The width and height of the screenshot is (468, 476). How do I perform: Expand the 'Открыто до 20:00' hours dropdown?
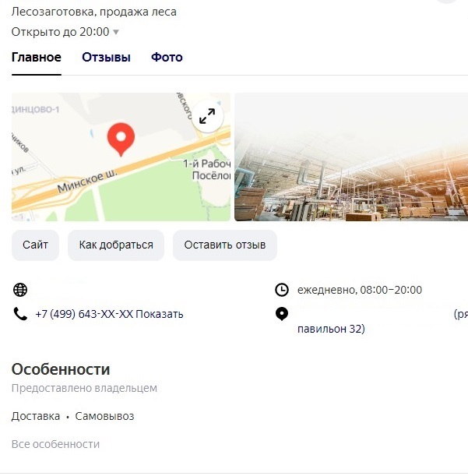pyautogui.click(x=116, y=33)
